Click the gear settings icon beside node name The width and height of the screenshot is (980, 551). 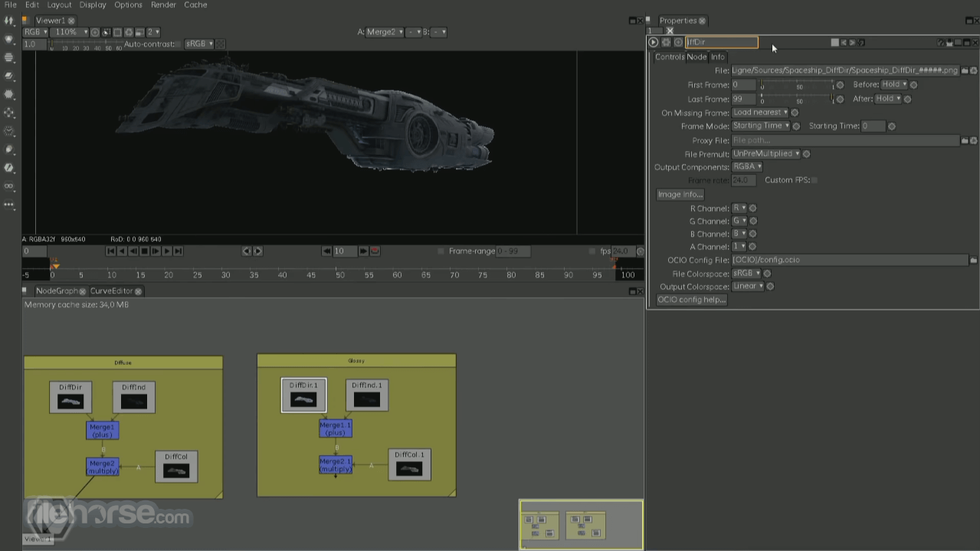(x=666, y=43)
